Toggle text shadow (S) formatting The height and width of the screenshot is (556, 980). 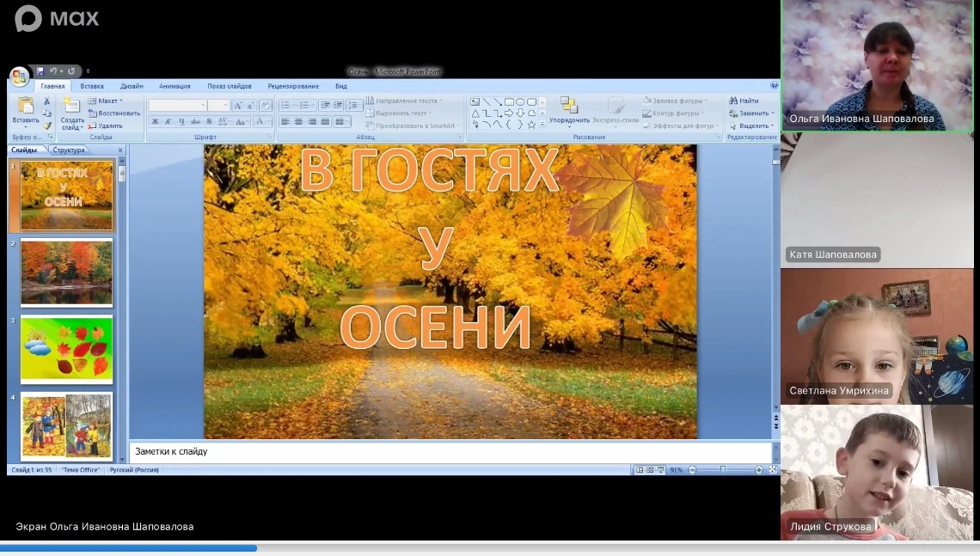[x=209, y=122]
